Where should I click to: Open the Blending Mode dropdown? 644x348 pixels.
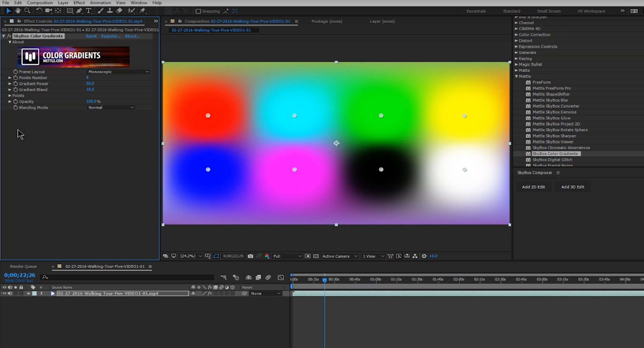click(111, 108)
